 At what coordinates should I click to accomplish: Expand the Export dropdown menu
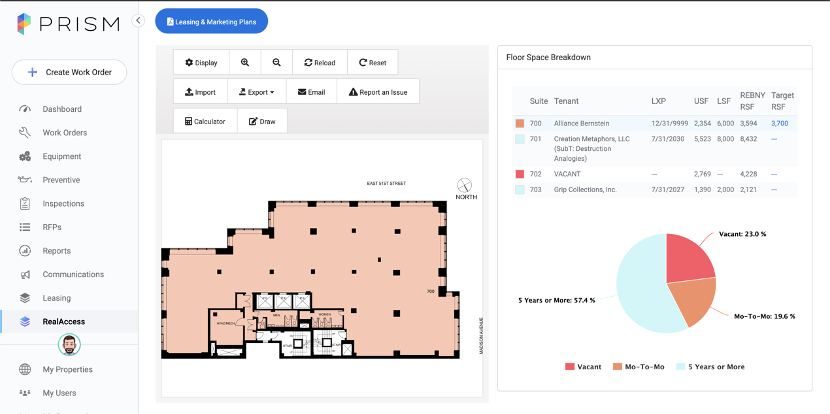point(257,92)
